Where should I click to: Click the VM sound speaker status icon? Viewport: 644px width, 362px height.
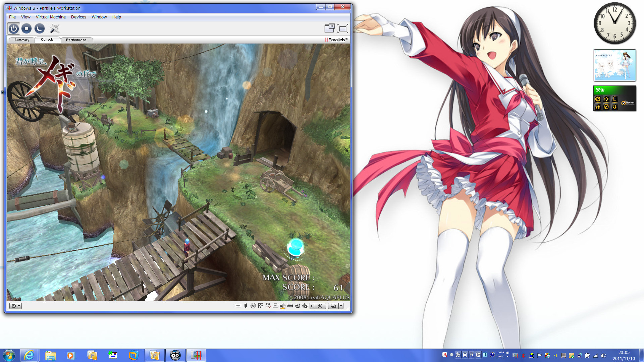283,306
